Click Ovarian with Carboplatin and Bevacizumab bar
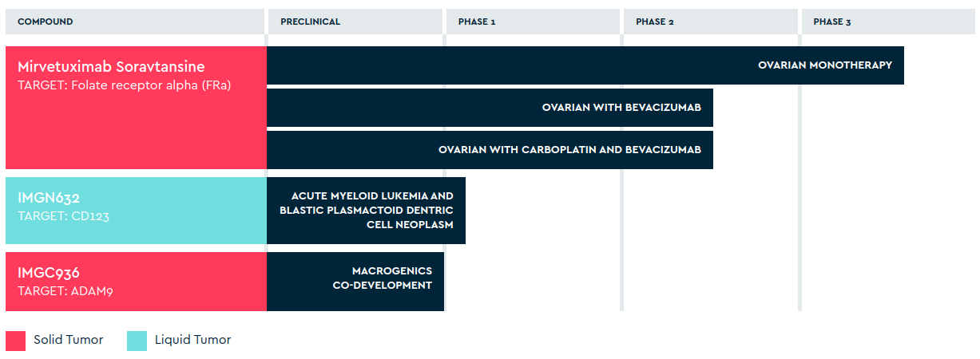980x359 pixels. click(490, 150)
